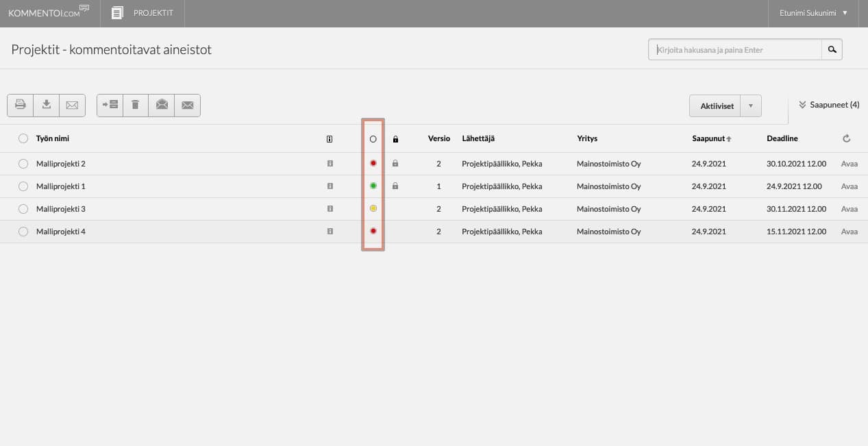Image resolution: width=868 pixels, height=446 pixels.
Task: Click the info icon for Malliprojekti 3
Action: pos(330,209)
